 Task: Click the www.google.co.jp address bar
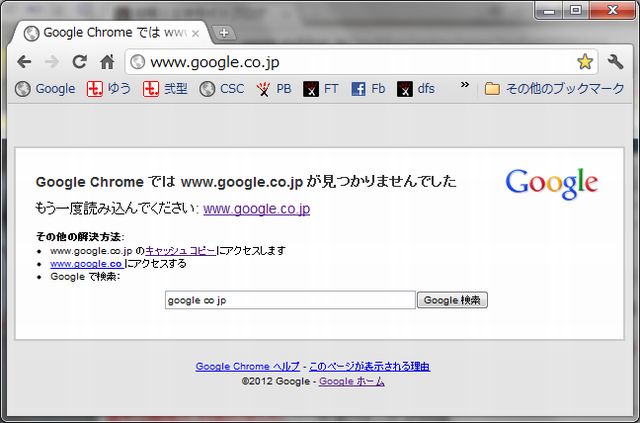359,62
